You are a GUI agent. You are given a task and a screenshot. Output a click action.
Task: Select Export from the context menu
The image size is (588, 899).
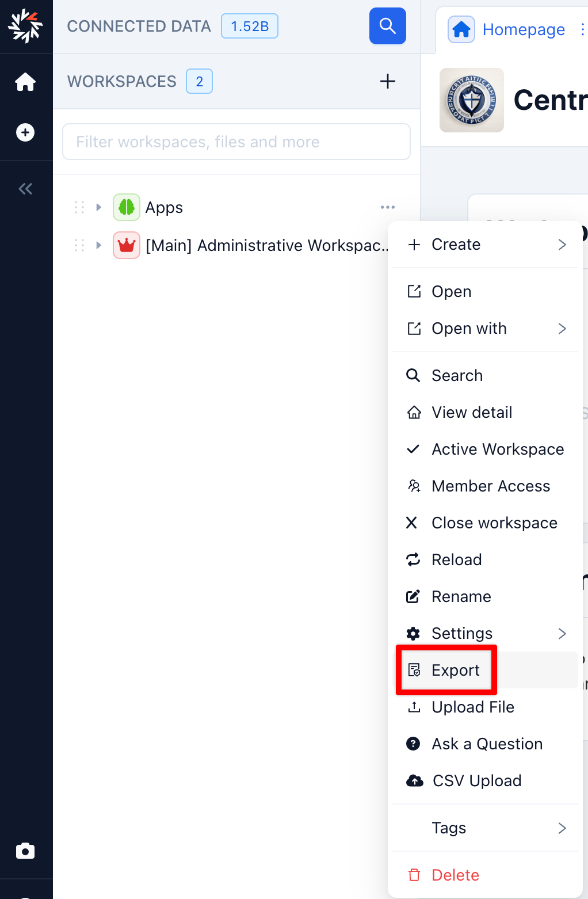click(455, 670)
